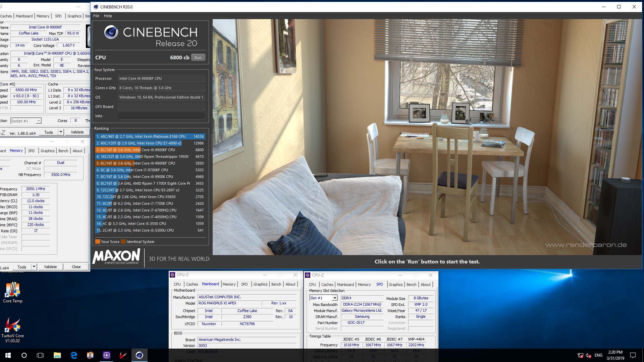Click Tools button in top CPU-Z window
This screenshot has width=644, height=362.
click(x=49, y=132)
